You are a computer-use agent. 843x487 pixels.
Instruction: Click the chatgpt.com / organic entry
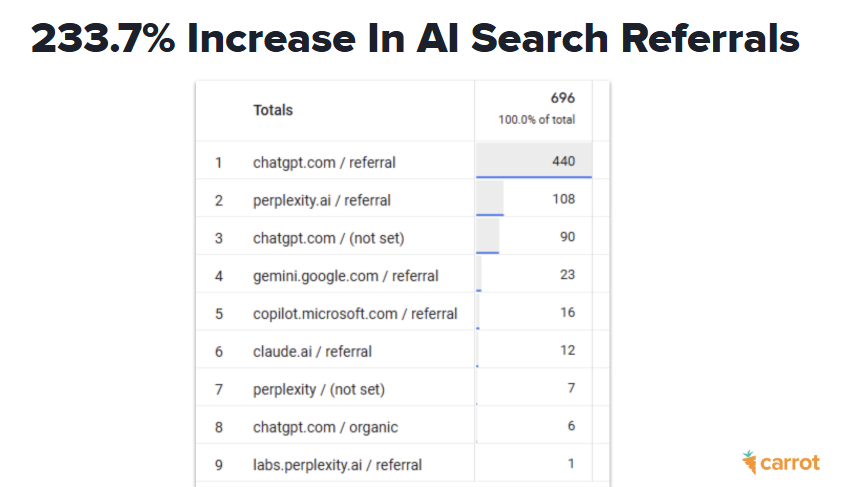tap(325, 427)
